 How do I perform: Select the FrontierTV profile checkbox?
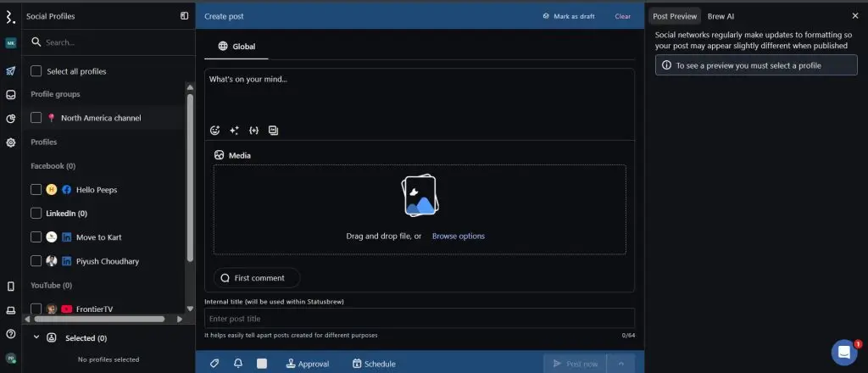(36, 309)
